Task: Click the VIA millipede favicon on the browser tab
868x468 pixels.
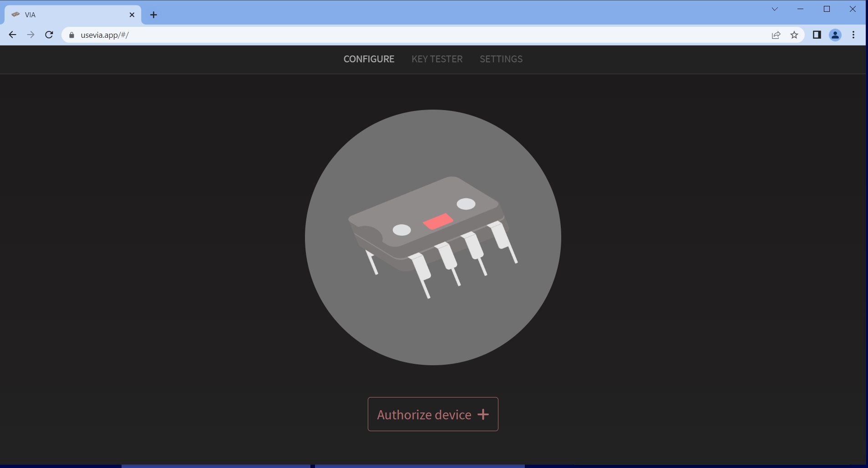Action: [x=16, y=15]
